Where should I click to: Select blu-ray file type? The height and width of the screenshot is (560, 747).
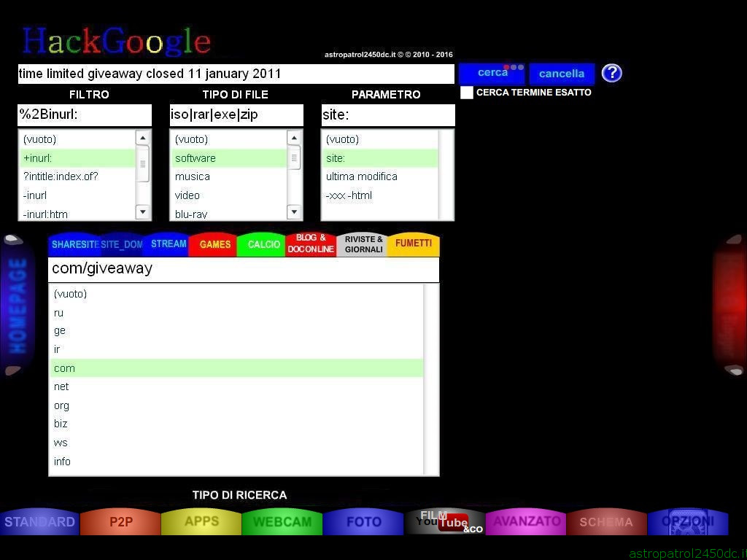229,214
